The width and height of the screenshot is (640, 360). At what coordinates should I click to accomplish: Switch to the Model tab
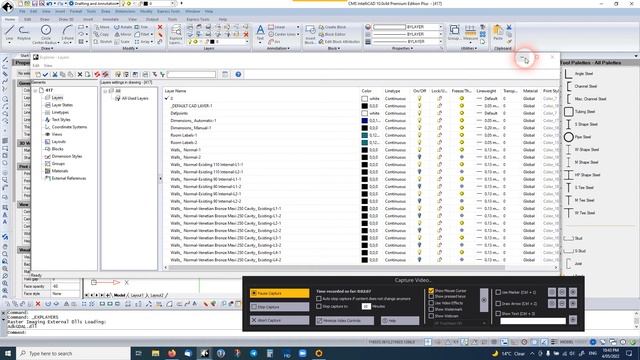pos(120,295)
